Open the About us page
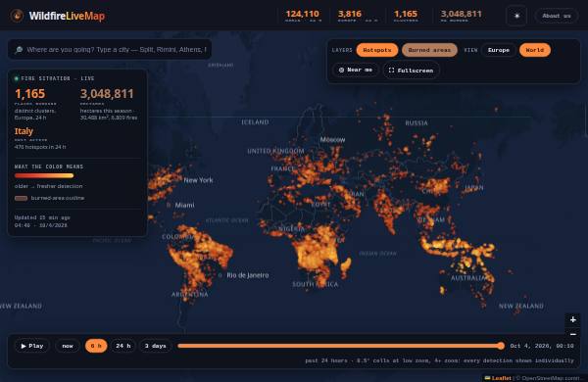This screenshot has width=588, height=382. click(557, 16)
